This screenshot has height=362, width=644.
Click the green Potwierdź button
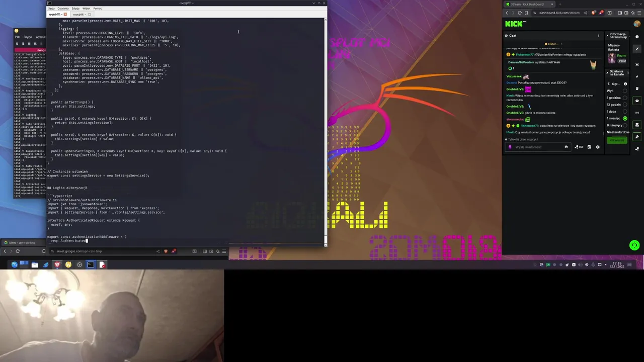(617, 140)
